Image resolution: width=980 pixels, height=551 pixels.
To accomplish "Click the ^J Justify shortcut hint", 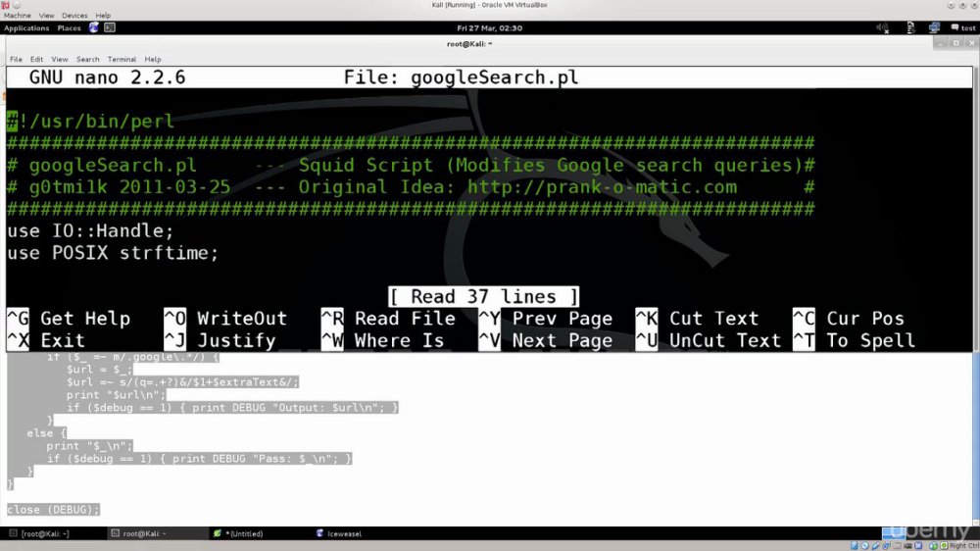I will tap(220, 340).
